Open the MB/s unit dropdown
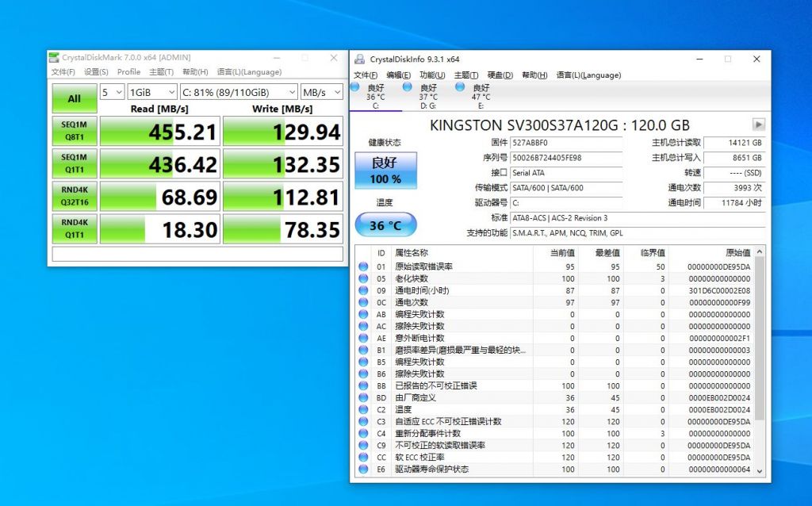The width and height of the screenshot is (812, 506). tap(320, 91)
